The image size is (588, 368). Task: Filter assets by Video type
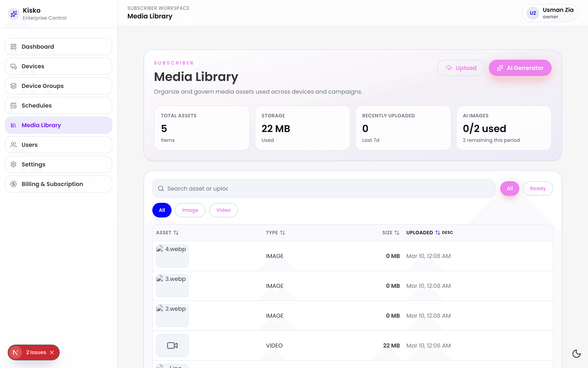pos(223,210)
